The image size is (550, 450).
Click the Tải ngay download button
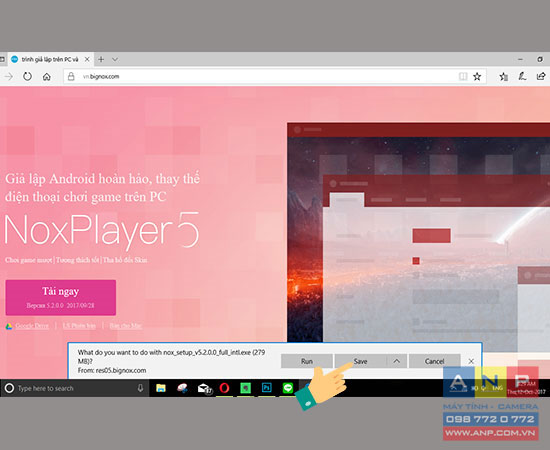point(61,297)
